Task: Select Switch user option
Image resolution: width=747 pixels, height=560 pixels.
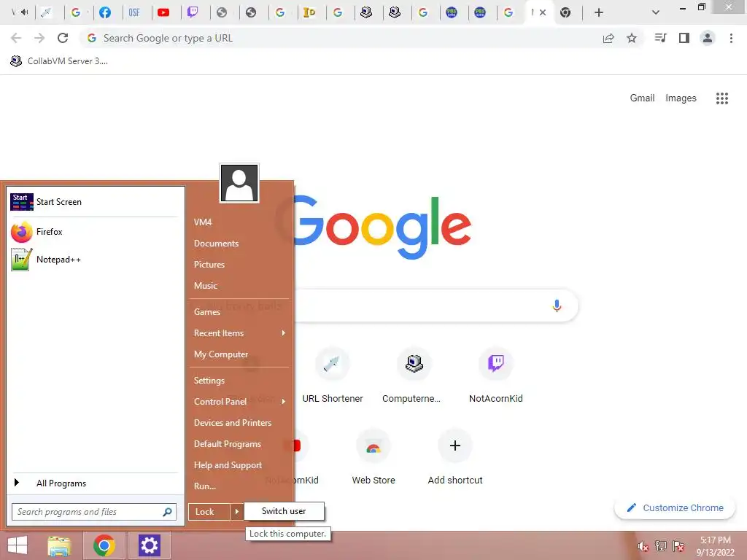Action: pos(284,511)
